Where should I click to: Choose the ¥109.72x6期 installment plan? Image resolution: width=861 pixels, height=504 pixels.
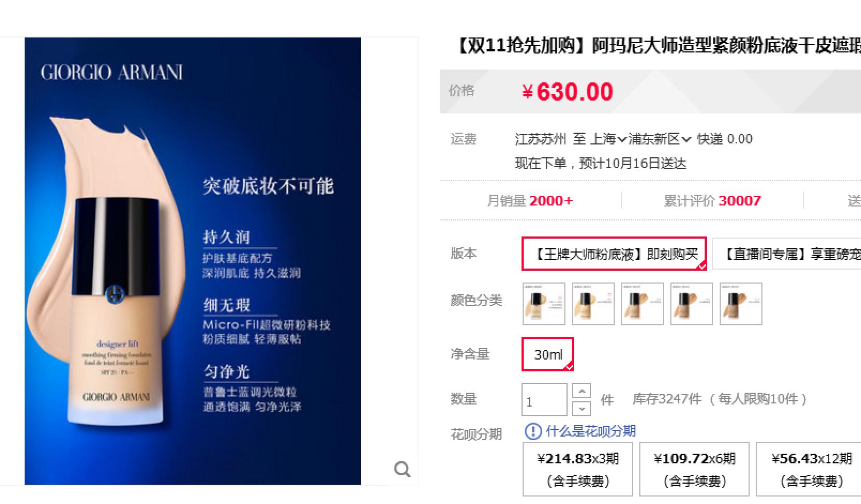[x=694, y=469]
